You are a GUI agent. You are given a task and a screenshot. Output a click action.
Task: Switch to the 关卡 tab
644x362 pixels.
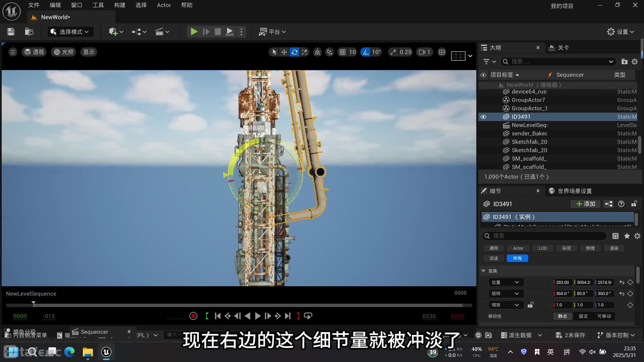pyautogui.click(x=559, y=48)
